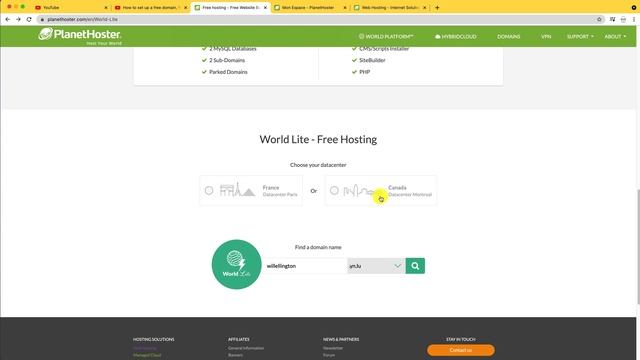Click the browser forward arrow

tap(18, 19)
